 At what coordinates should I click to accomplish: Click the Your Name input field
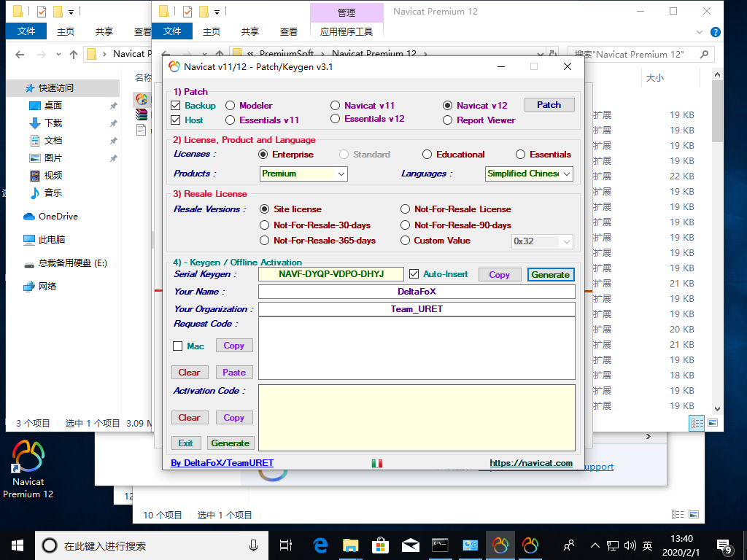pos(417,292)
